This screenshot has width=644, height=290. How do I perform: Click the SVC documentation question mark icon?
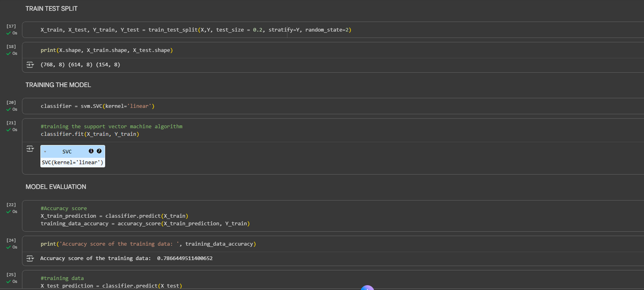99,152
